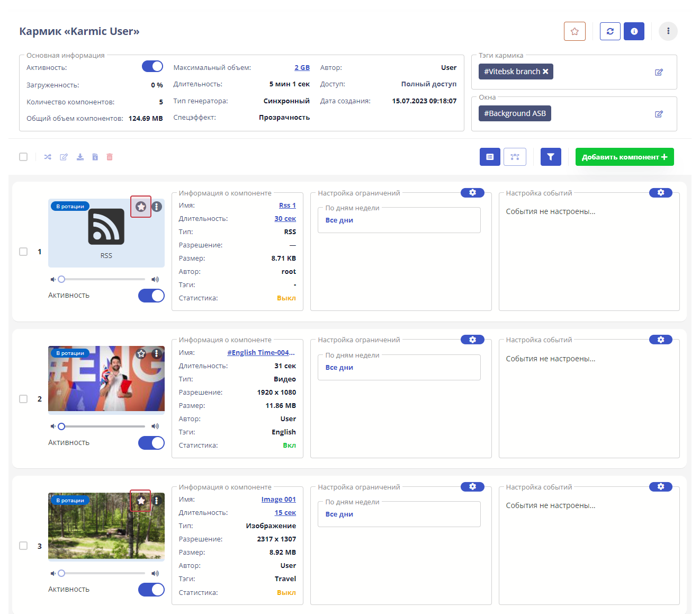Open the Image 001 name link
Viewport: 700px width, 614px height.
pos(279,500)
